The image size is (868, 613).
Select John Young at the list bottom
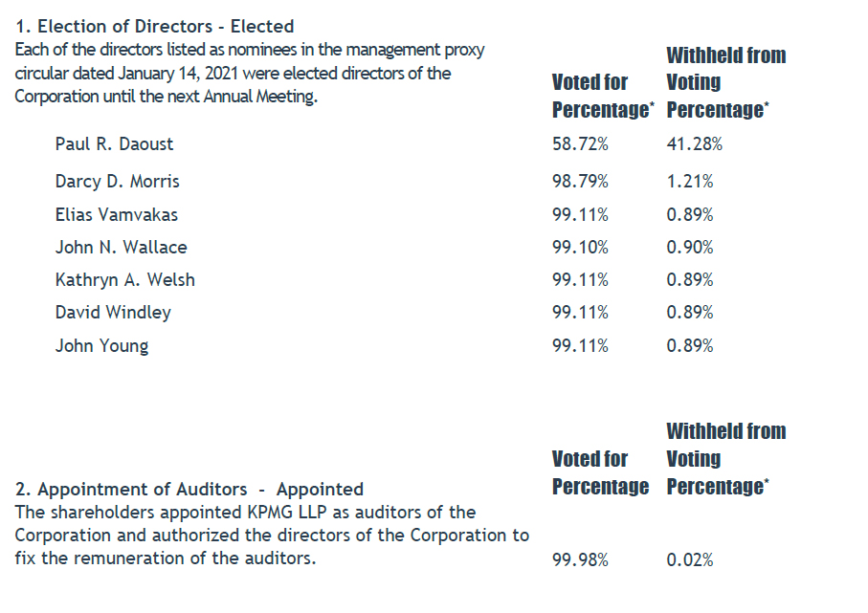[x=101, y=346]
